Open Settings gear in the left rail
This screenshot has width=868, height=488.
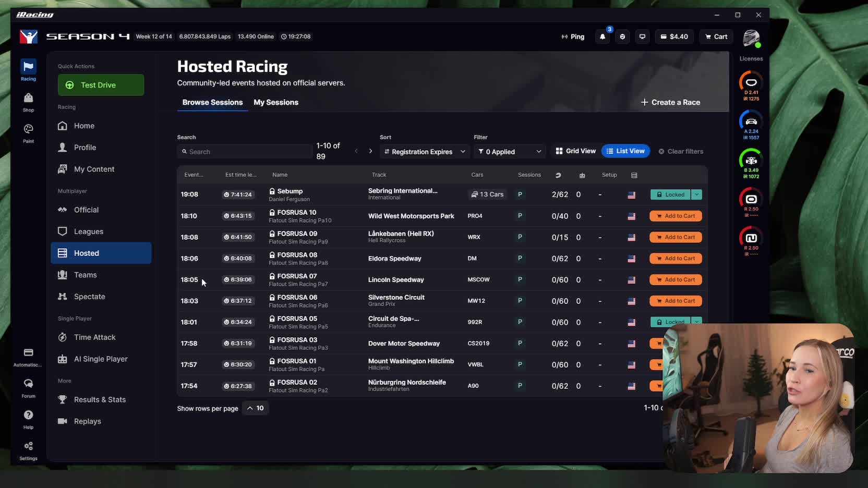(28, 450)
